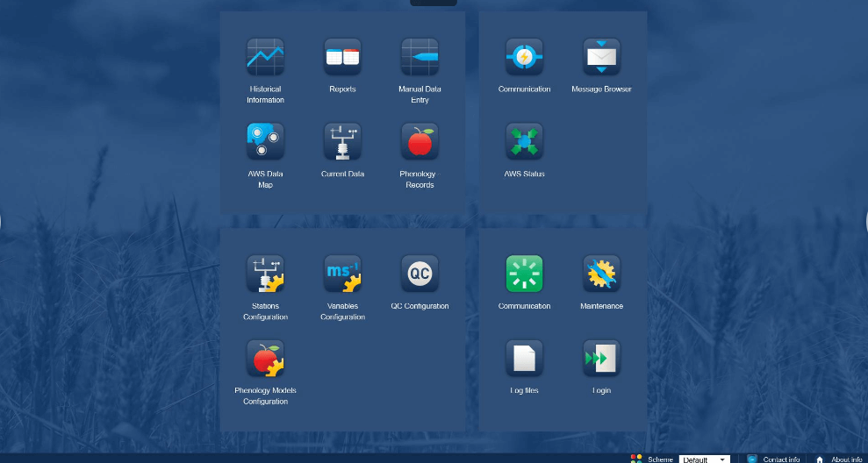Open Phenology Models Configuration
868x463 pixels.
pyautogui.click(x=265, y=358)
